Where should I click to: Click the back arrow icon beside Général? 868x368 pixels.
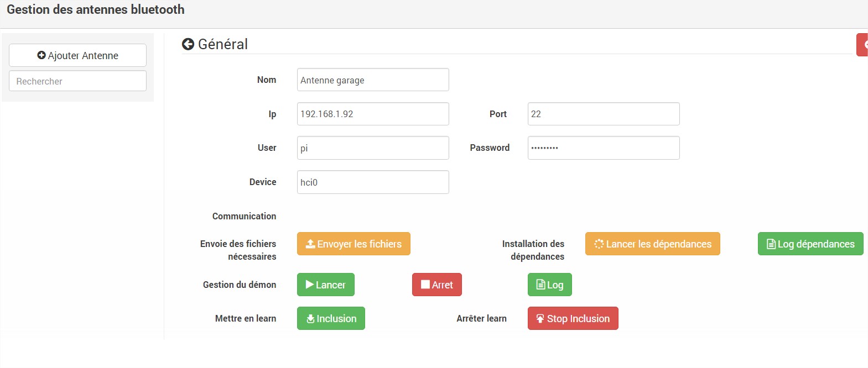[x=188, y=44]
